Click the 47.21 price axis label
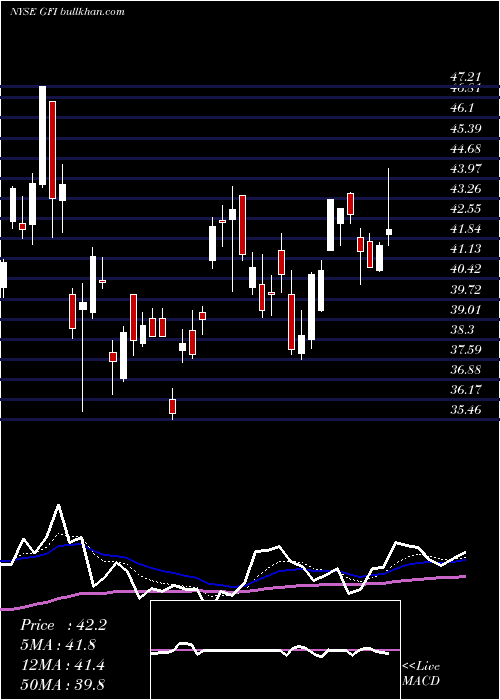 coord(466,79)
